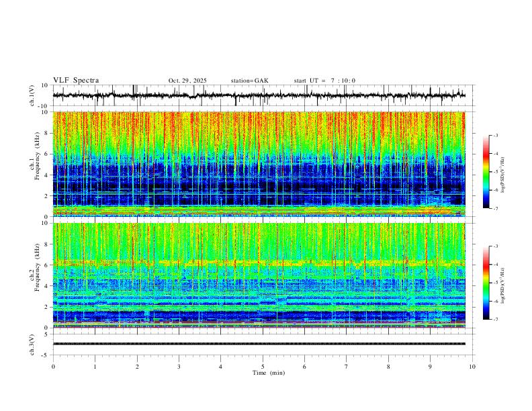Click the "ch.2 Frequency (kHz)" axis label
Viewport: 532px width, 411px height.
34,267
